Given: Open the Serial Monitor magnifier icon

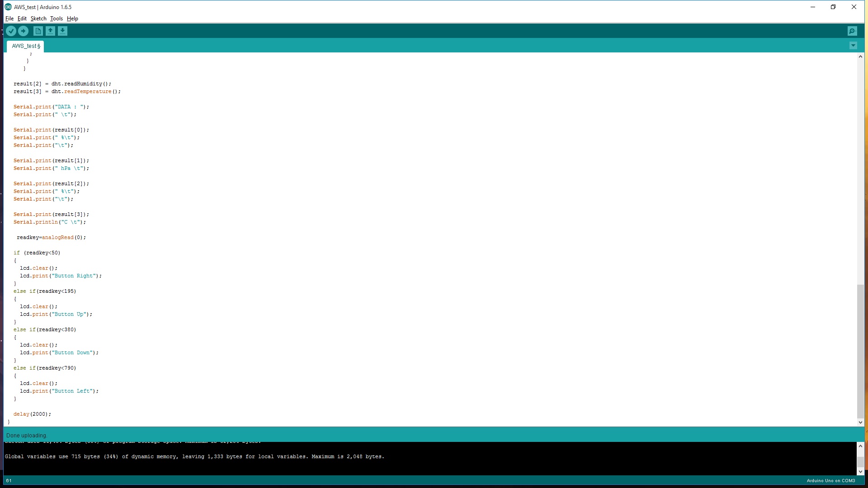Looking at the screenshot, I should click(852, 31).
